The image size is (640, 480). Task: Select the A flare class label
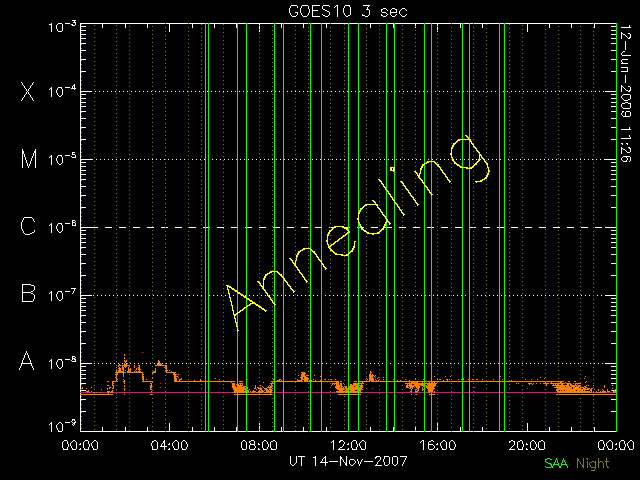(x=27, y=361)
